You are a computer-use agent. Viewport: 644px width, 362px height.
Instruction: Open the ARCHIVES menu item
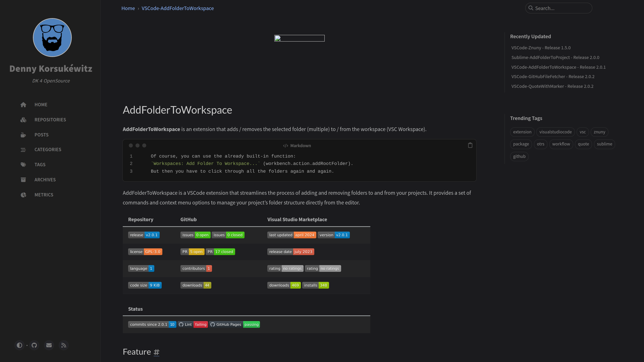click(45, 180)
